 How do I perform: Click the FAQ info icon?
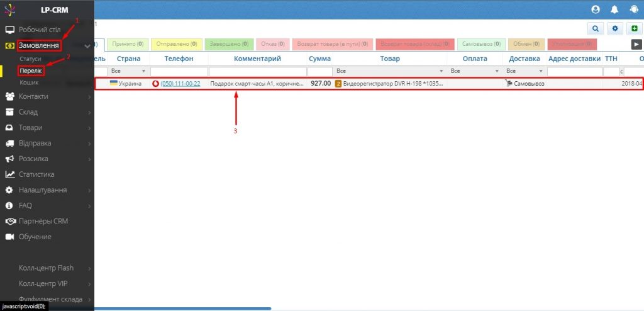[10, 205]
